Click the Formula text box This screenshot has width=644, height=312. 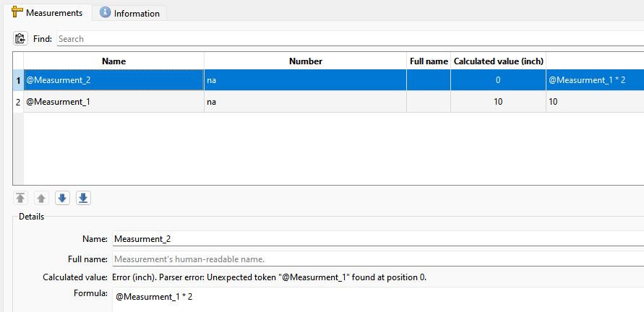pyautogui.click(x=376, y=298)
